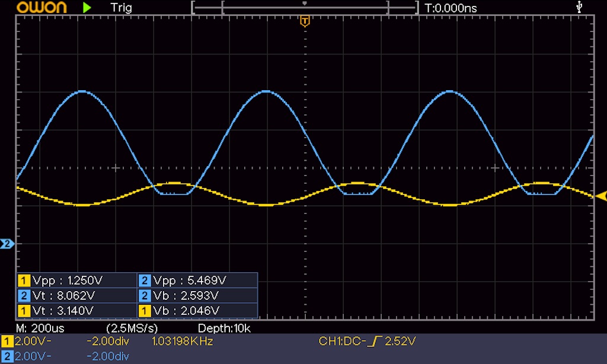Click the waveform memory overview bar
The image size is (607, 364).
pos(305,8)
